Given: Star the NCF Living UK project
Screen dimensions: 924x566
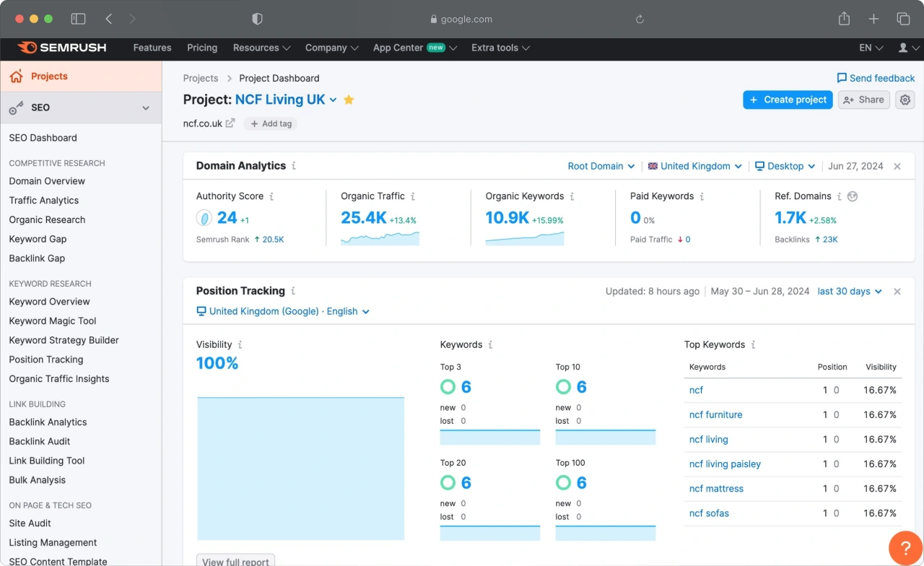Looking at the screenshot, I should tap(349, 100).
